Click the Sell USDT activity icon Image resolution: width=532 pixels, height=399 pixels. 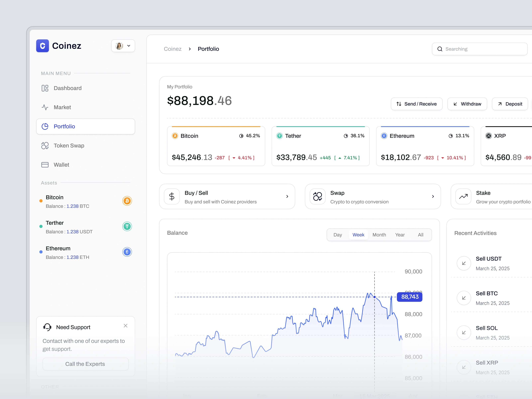(464, 263)
